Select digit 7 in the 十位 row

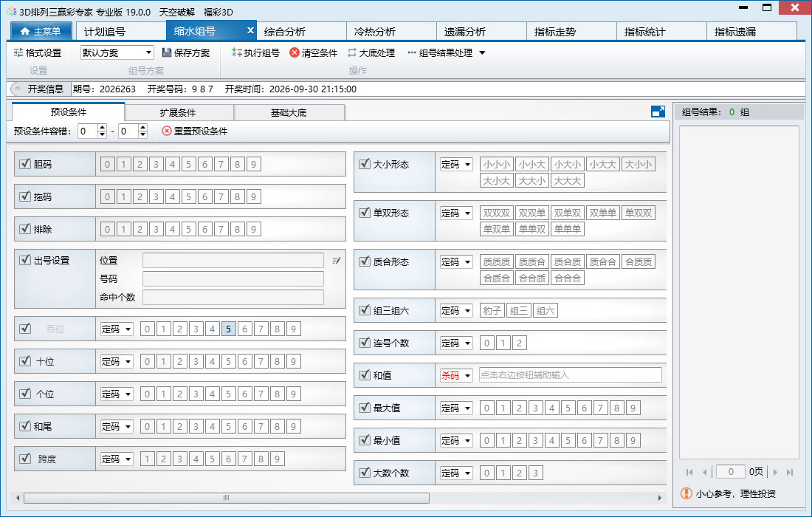point(261,362)
